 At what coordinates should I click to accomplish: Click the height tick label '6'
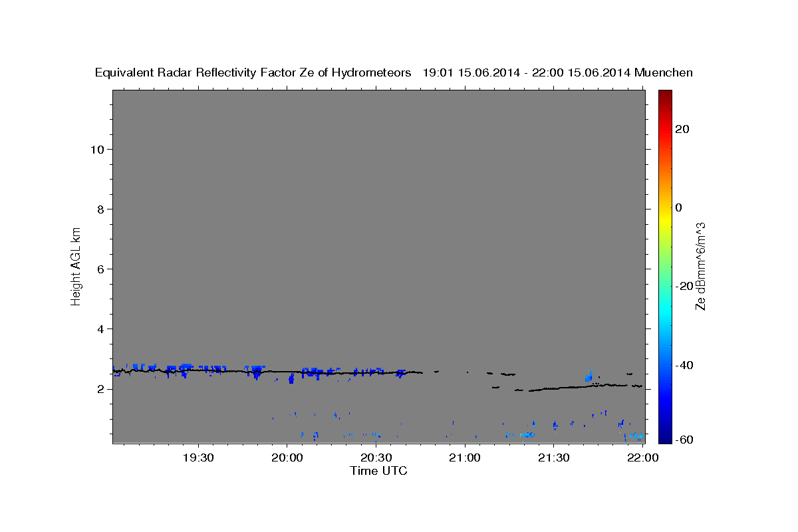101,269
